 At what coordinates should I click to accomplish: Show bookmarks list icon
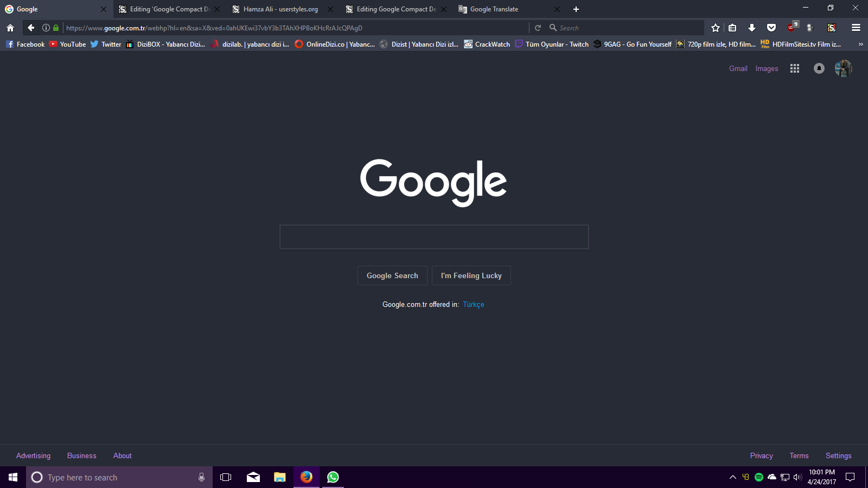pyautogui.click(x=732, y=28)
